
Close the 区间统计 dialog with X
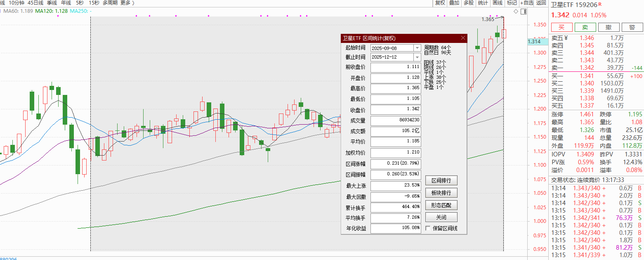click(x=463, y=38)
